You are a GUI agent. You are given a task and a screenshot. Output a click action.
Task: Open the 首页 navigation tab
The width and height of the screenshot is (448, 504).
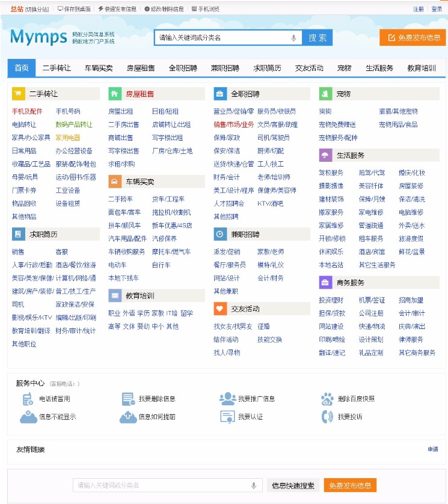click(x=22, y=68)
